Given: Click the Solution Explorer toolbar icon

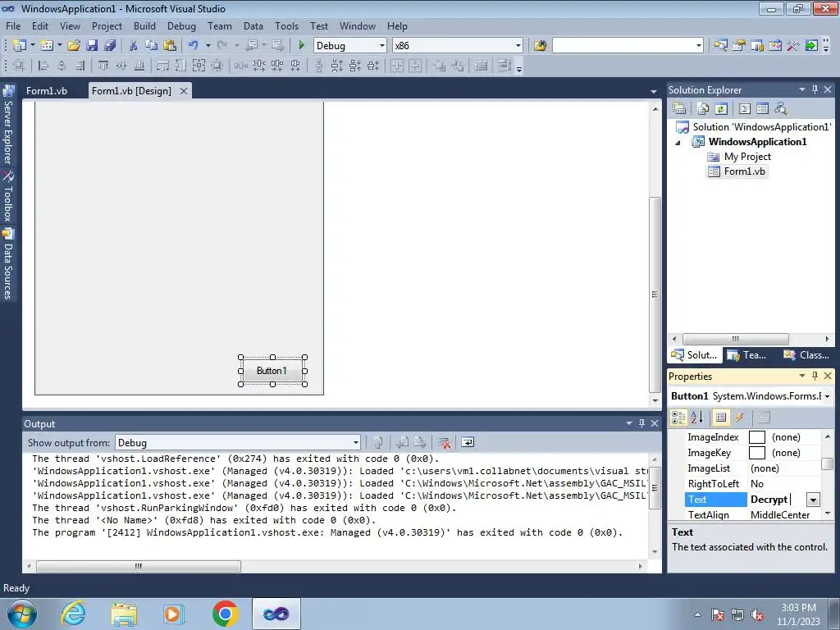Looking at the screenshot, I should pyautogui.click(x=720, y=46).
